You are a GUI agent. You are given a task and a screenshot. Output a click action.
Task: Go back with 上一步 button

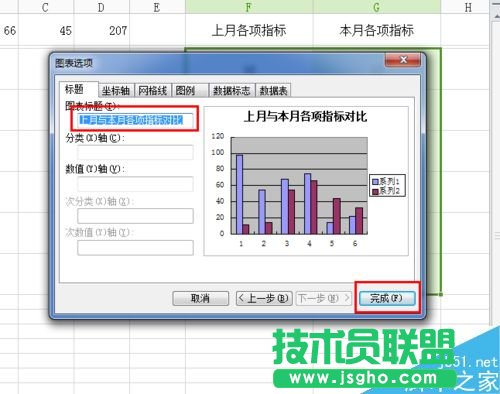264,298
